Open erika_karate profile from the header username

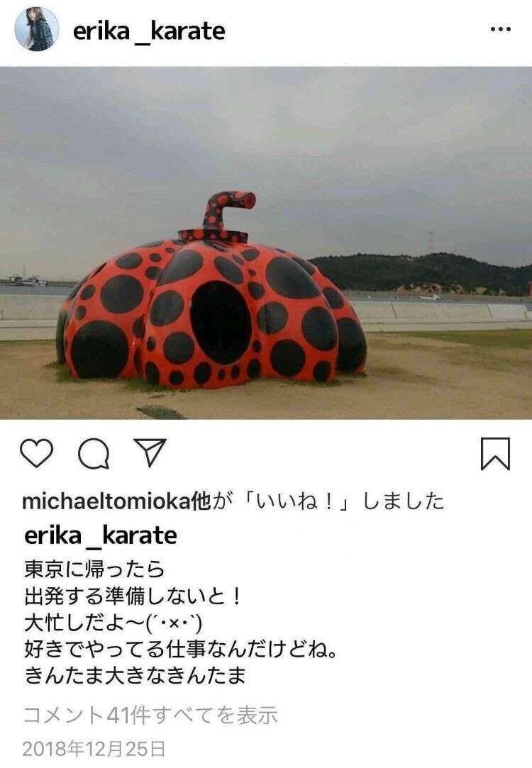(x=149, y=31)
